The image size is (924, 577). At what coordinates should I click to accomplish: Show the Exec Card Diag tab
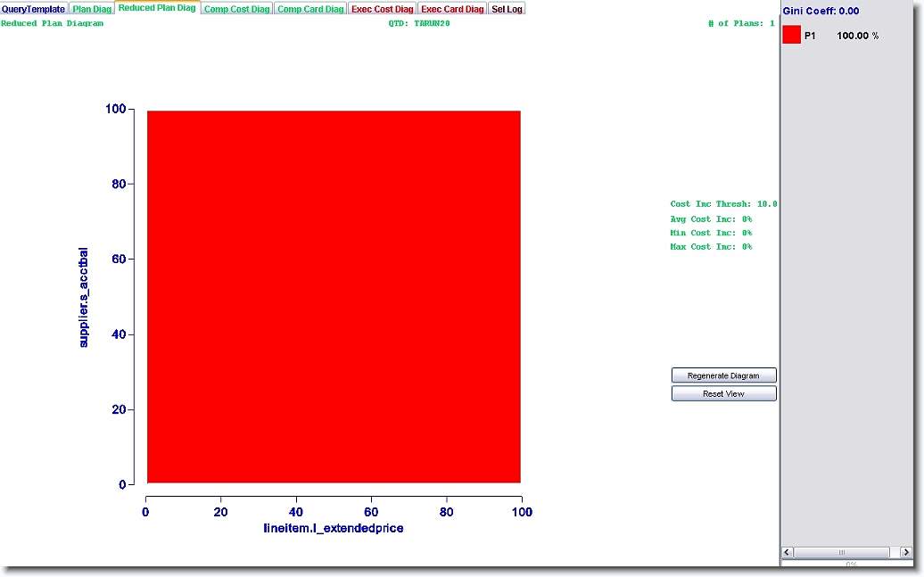click(x=452, y=9)
